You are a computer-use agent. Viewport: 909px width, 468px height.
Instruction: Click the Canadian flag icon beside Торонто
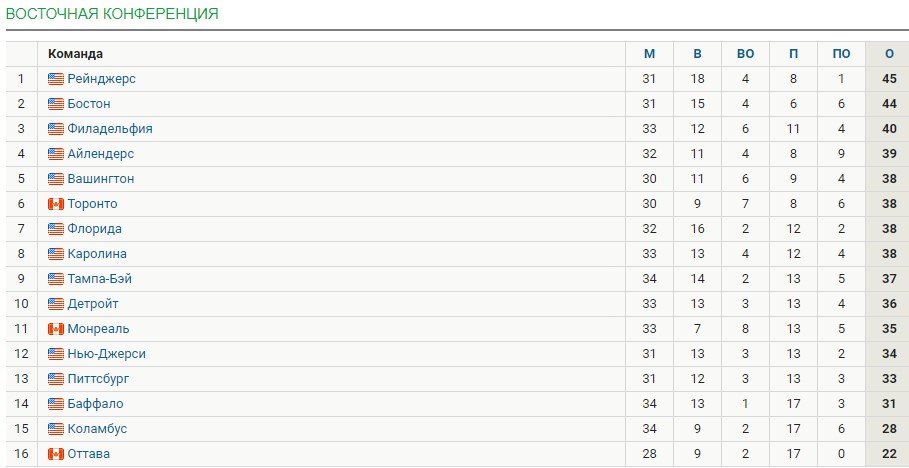56,204
